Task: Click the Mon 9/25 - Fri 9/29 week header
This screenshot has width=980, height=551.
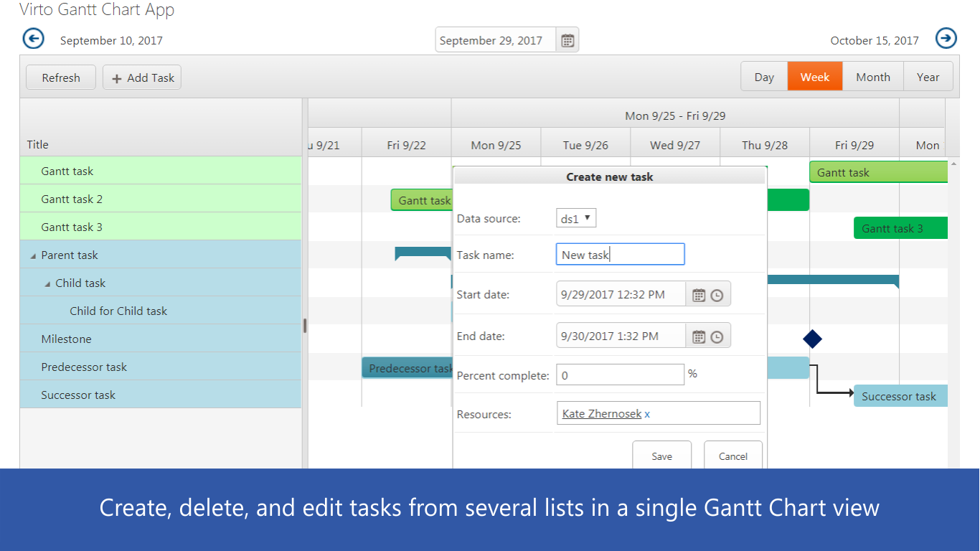Action: point(675,115)
